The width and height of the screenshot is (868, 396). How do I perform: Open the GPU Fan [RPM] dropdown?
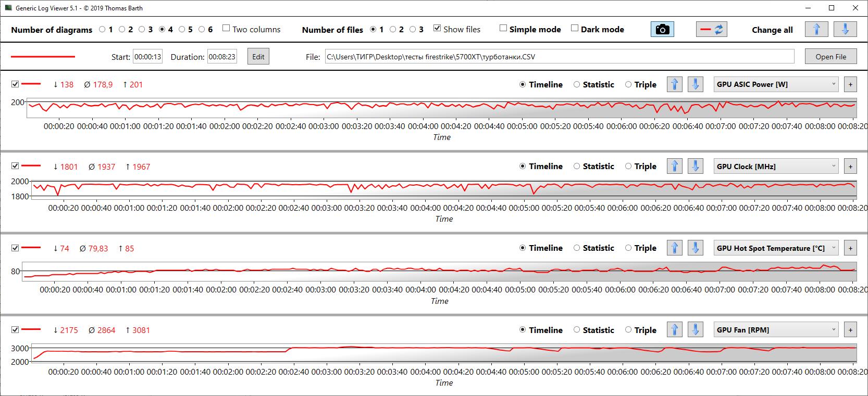pos(776,329)
